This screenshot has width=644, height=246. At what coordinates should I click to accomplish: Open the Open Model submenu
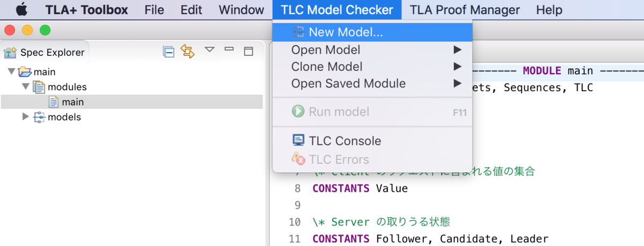click(372, 50)
